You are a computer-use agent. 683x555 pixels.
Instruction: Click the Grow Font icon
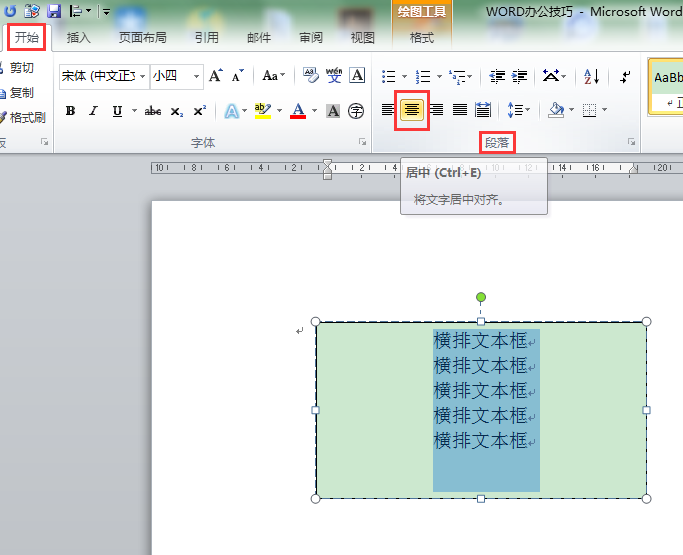tap(215, 76)
